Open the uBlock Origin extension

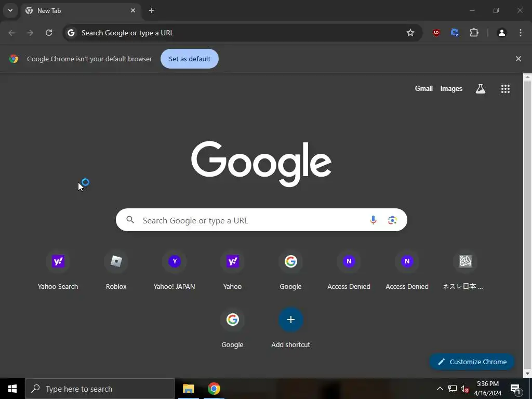tap(436, 33)
